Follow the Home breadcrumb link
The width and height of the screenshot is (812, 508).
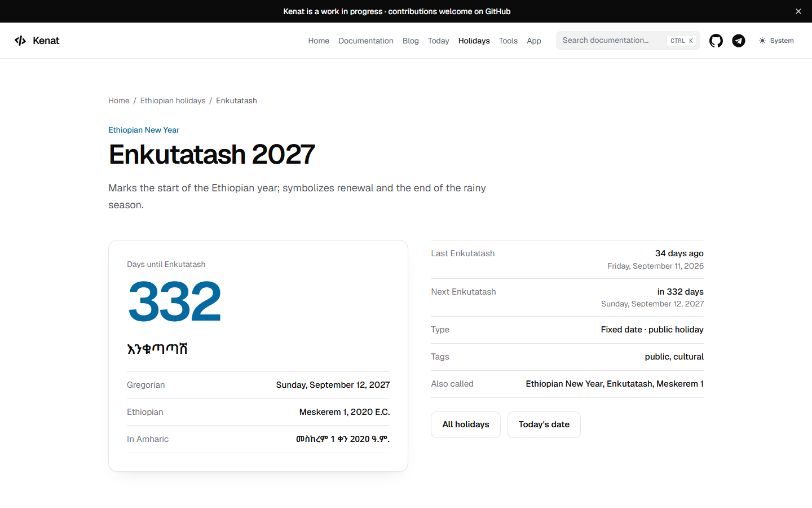click(x=119, y=100)
